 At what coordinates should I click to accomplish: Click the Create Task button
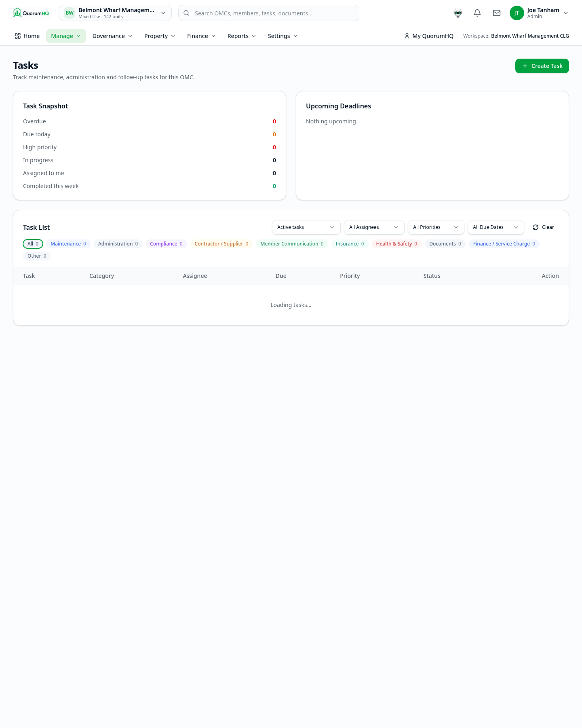click(x=542, y=66)
